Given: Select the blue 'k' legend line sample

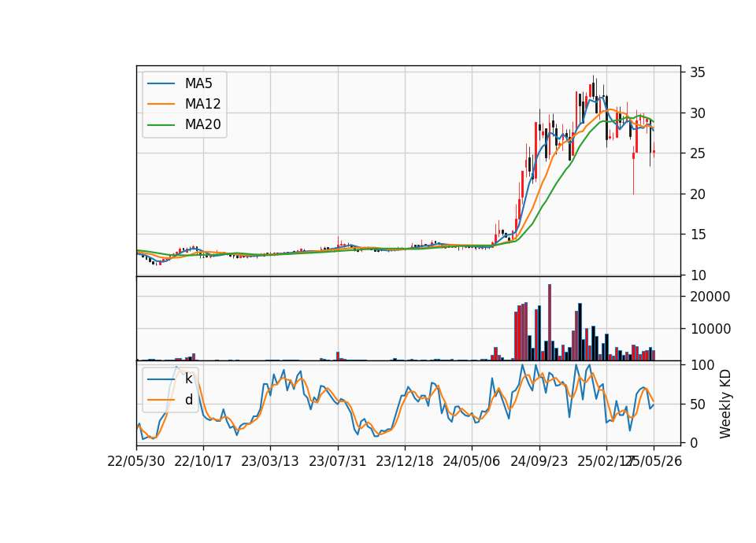Looking at the screenshot, I should tap(161, 379).
